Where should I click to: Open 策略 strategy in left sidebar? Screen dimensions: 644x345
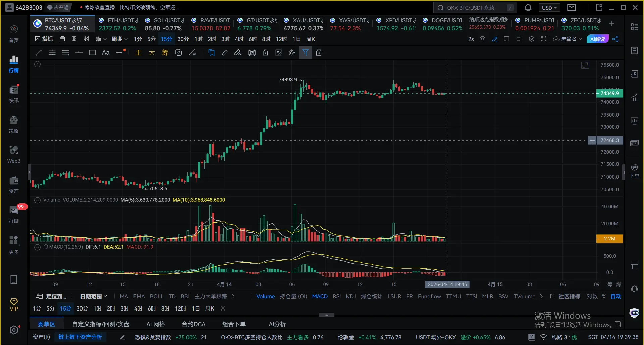[14, 124]
